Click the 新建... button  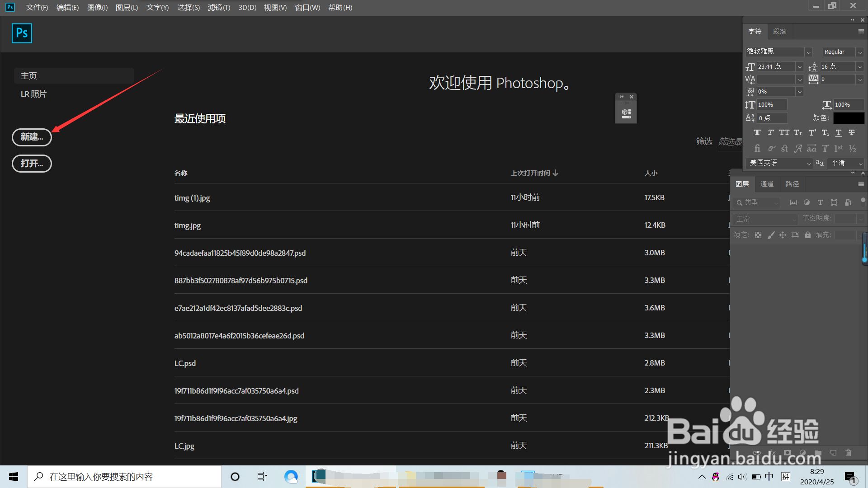[32, 137]
